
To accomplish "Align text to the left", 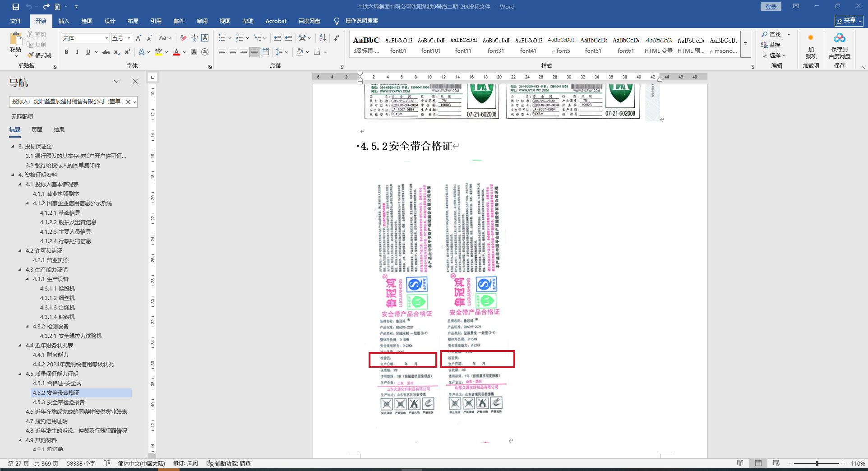I will click(222, 52).
